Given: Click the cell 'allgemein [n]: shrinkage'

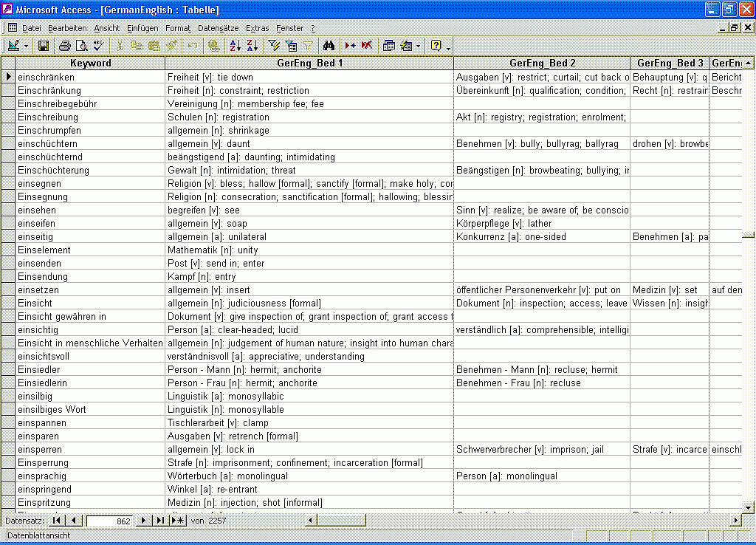Looking at the screenshot, I should [309, 130].
